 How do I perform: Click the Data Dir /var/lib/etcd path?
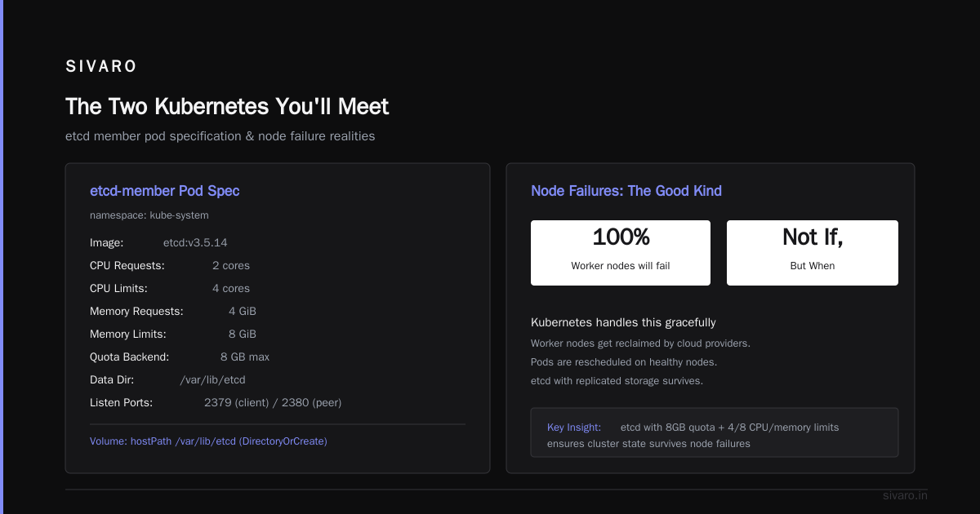click(x=212, y=379)
